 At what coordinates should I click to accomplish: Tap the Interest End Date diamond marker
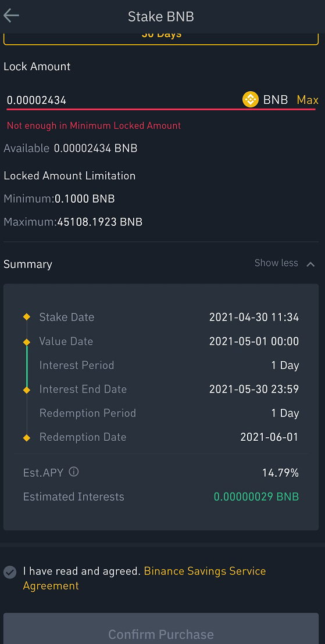(x=27, y=390)
